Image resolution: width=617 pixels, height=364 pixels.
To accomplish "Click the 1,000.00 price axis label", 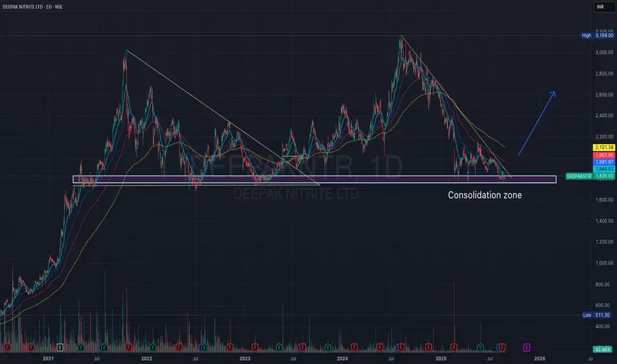I will coord(604,263).
